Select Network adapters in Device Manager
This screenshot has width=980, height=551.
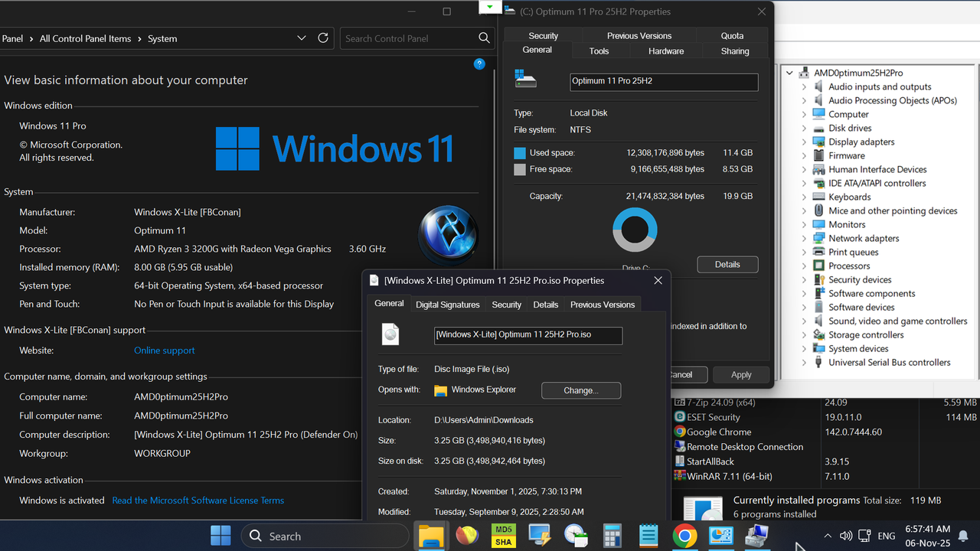coord(862,238)
